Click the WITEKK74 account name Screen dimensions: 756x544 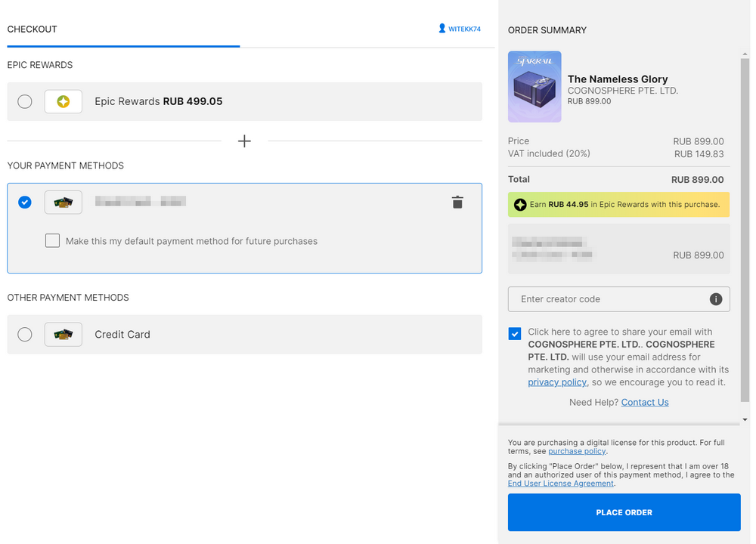(x=464, y=29)
